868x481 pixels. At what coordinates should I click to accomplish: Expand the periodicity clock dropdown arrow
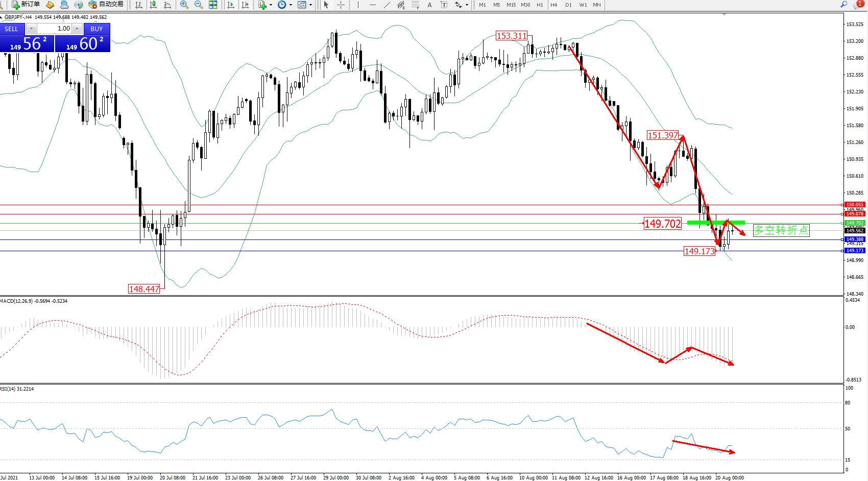(x=291, y=5)
